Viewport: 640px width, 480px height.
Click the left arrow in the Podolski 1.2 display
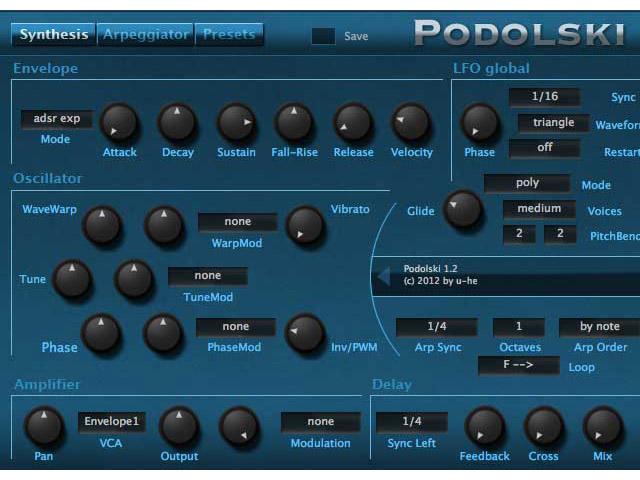pyautogui.click(x=384, y=277)
